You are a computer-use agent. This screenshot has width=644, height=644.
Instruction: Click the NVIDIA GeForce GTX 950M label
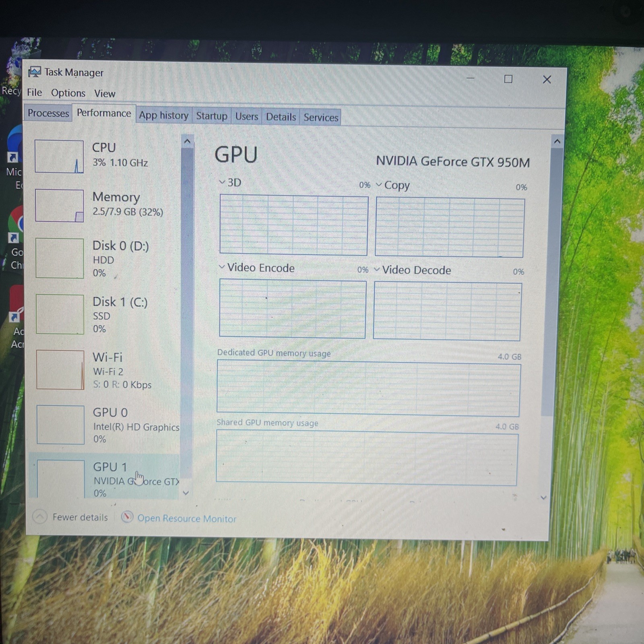pyautogui.click(x=452, y=161)
